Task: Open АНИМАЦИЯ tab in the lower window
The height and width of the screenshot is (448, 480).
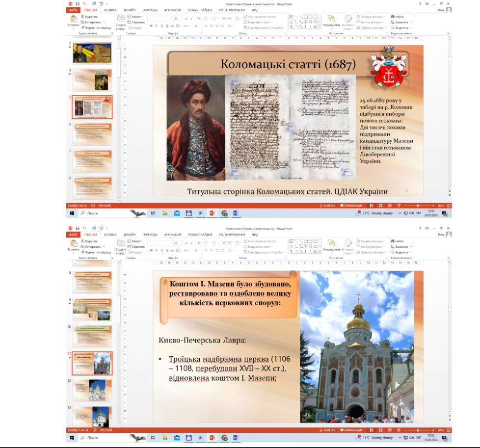Action: click(x=172, y=235)
